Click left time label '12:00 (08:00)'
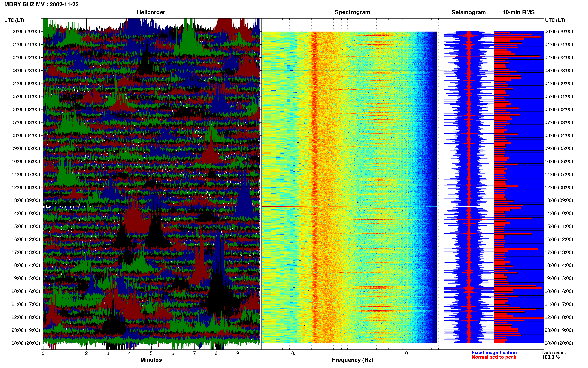 coord(26,187)
